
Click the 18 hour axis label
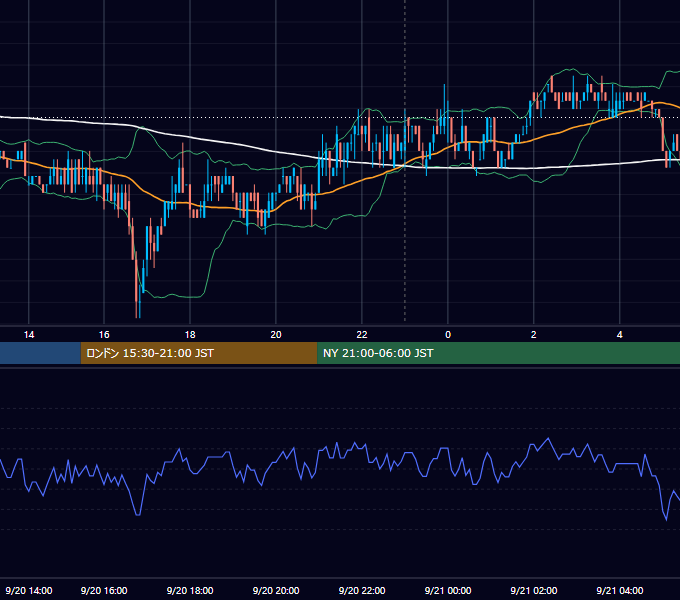coord(190,335)
